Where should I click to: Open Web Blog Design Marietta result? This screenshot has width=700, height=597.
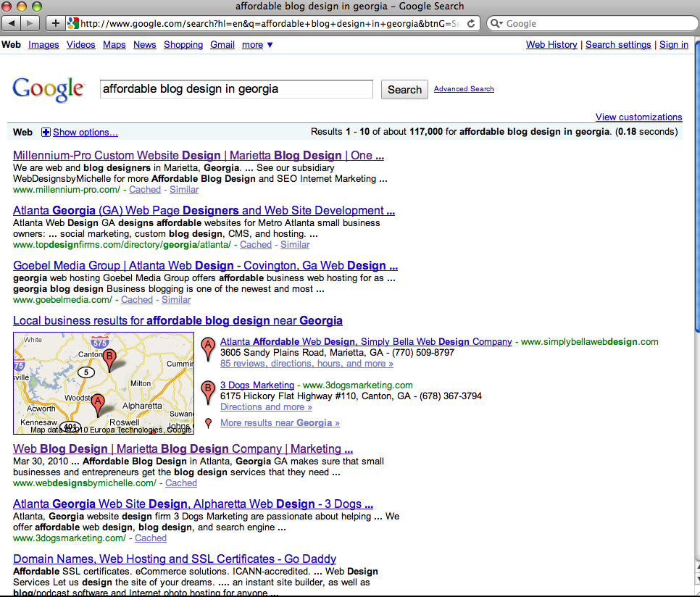click(x=183, y=448)
